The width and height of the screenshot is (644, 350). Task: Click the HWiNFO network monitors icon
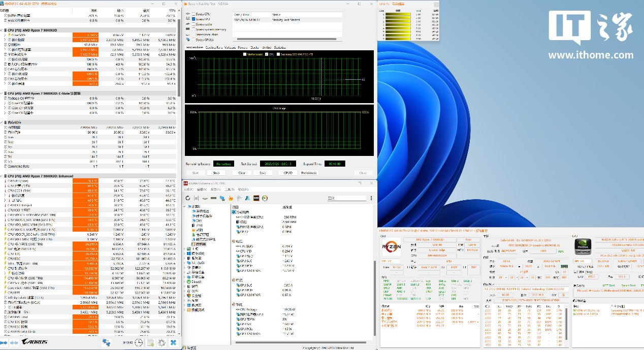pyautogui.click(x=107, y=343)
